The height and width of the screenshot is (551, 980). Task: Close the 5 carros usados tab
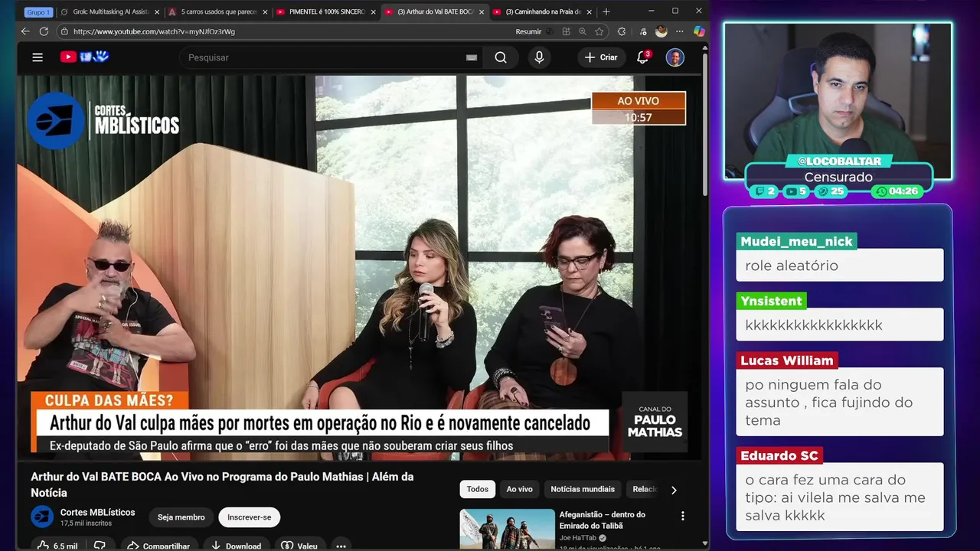click(x=266, y=11)
